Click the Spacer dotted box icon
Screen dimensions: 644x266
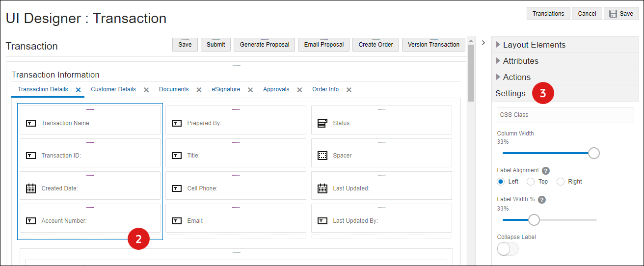[322, 156]
